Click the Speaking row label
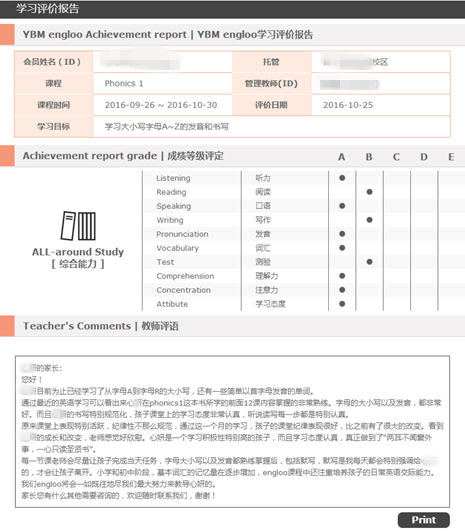 [174, 206]
